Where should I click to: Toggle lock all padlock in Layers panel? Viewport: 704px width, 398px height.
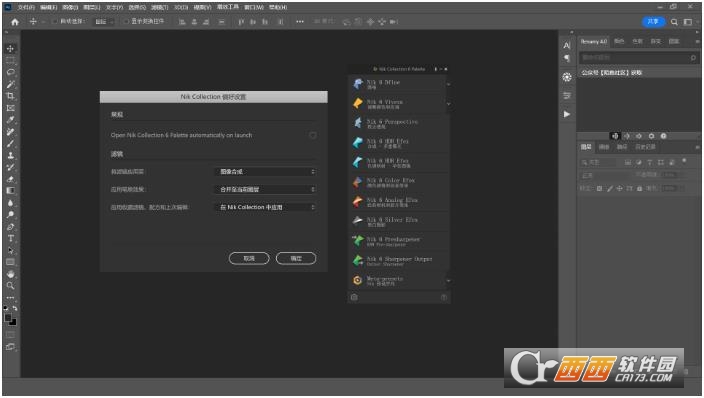[640, 189]
